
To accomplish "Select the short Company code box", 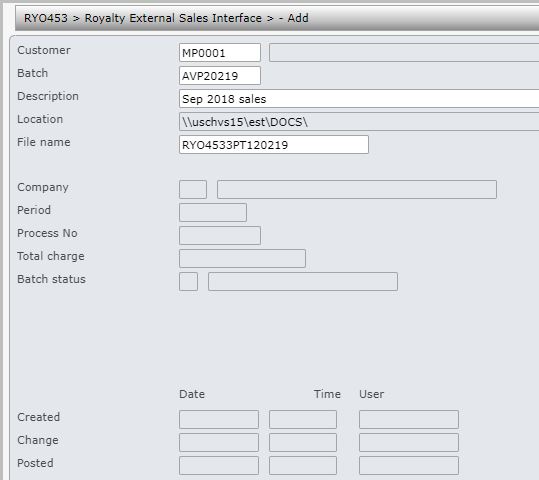I will (193, 189).
